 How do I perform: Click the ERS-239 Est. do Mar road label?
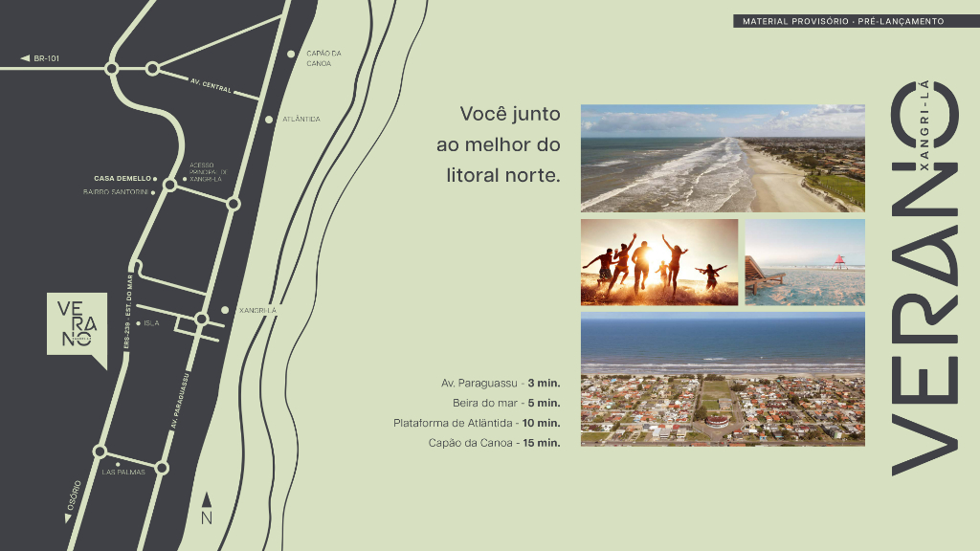[127, 311]
